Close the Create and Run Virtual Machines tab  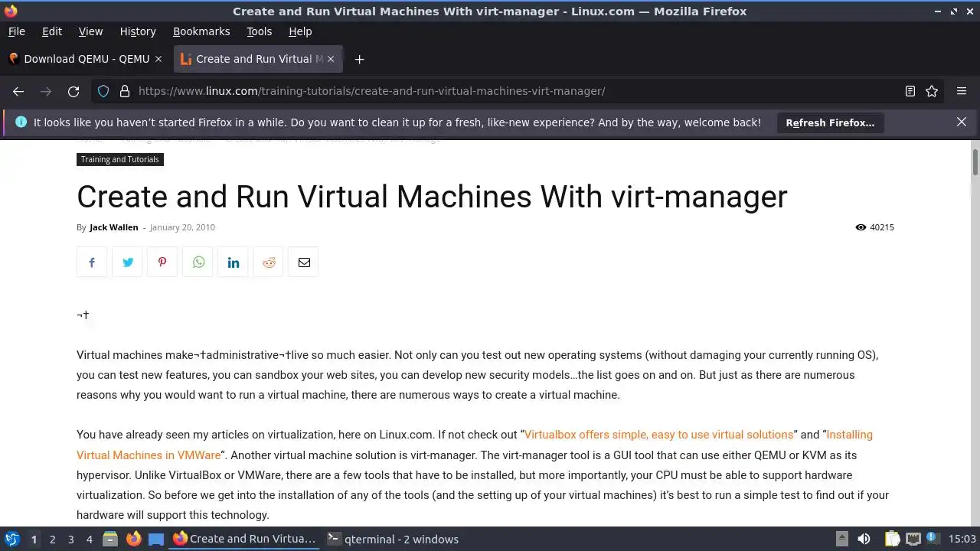click(x=332, y=59)
